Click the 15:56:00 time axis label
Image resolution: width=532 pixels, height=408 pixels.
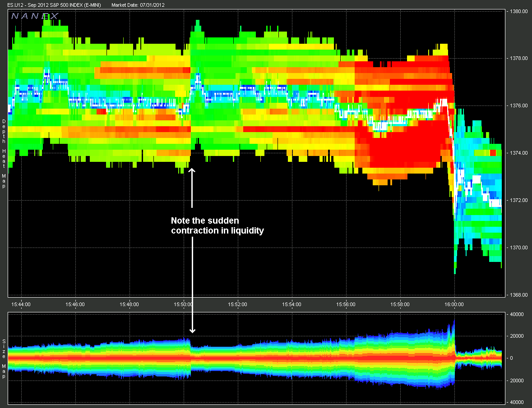point(346,304)
